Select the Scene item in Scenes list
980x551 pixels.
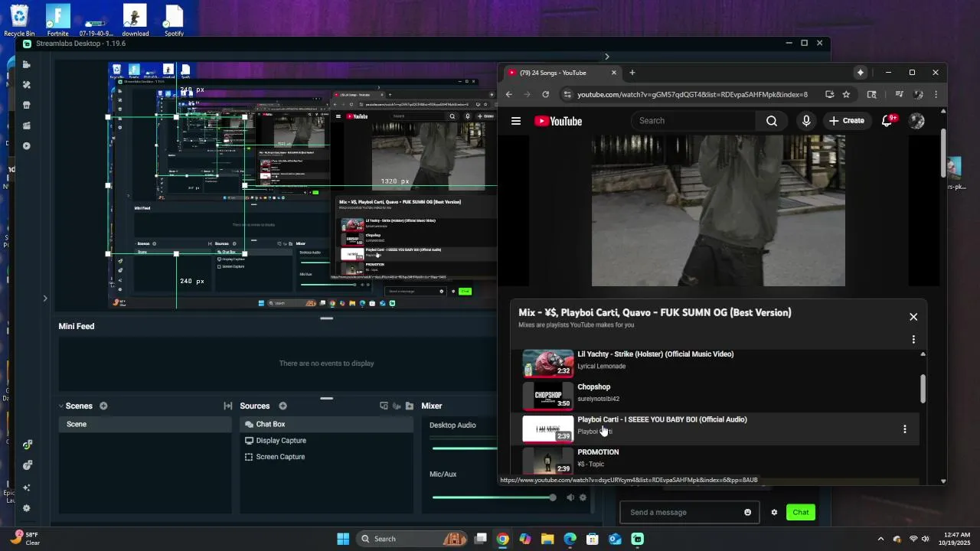145,424
